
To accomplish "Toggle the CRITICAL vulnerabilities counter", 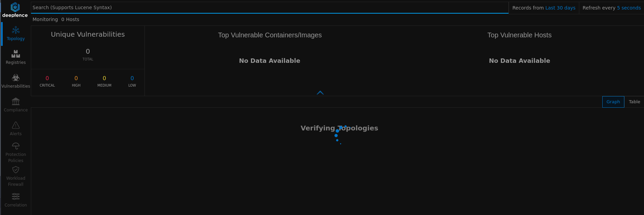I will [x=47, y=81].
